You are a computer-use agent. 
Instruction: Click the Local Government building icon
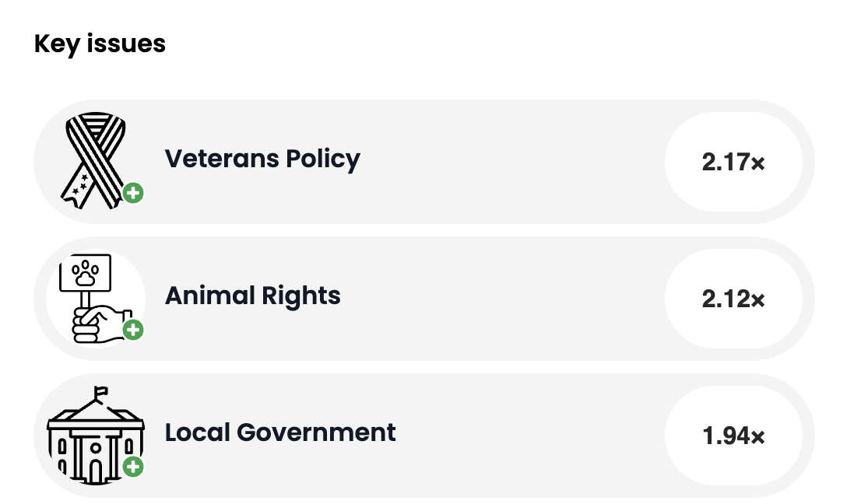(x=96, y=436)
